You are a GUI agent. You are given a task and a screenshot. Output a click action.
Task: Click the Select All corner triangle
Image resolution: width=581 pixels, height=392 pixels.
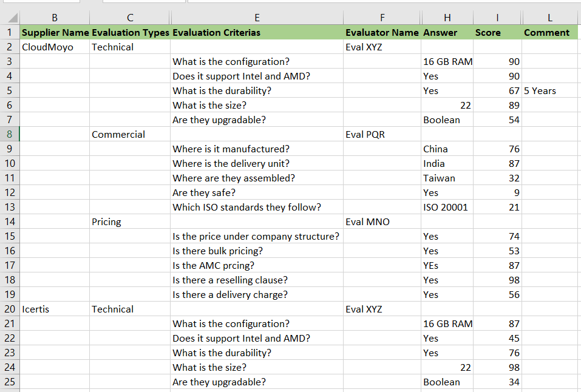11,18
